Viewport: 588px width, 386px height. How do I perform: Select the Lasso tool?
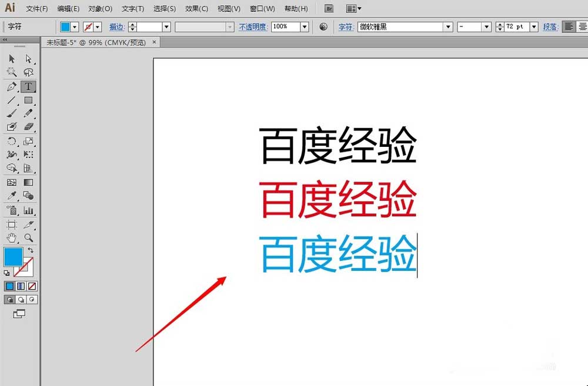(28, 72)
